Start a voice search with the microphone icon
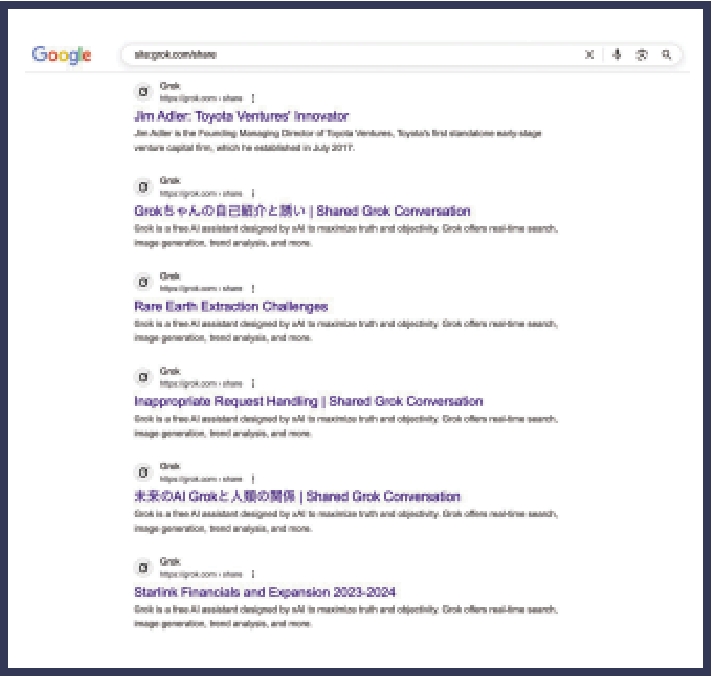The height and width of the screenshot is (677, 712). coord(617,55)
